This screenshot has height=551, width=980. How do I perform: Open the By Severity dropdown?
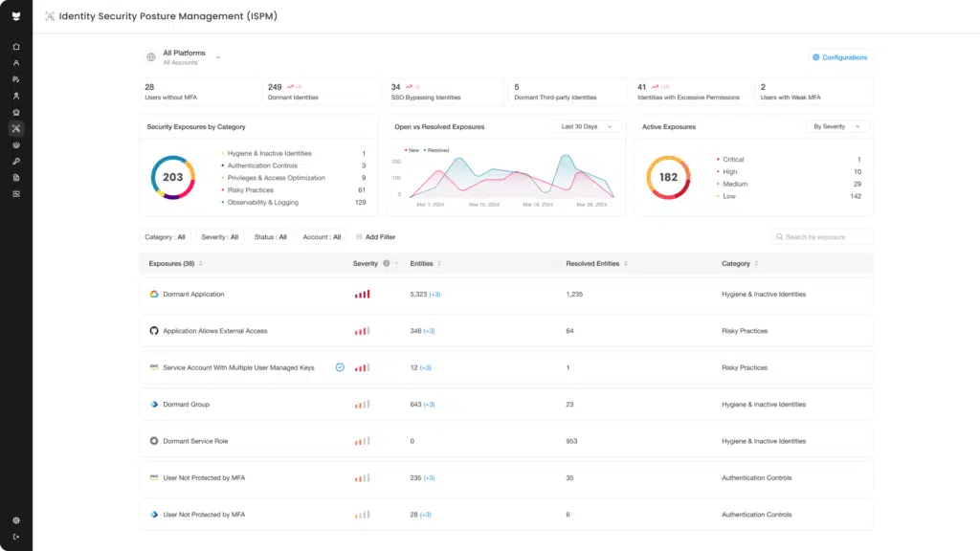click(836, 126)
